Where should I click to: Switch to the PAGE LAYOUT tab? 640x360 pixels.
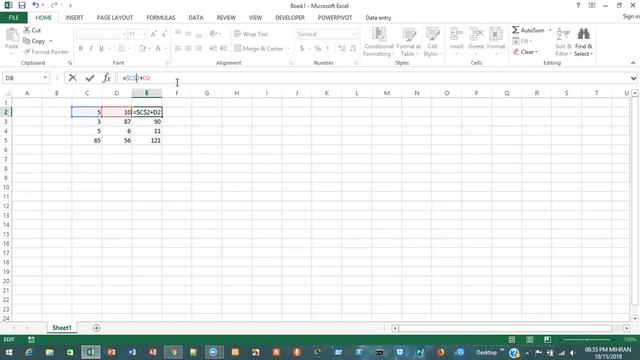tap(115, 18)
